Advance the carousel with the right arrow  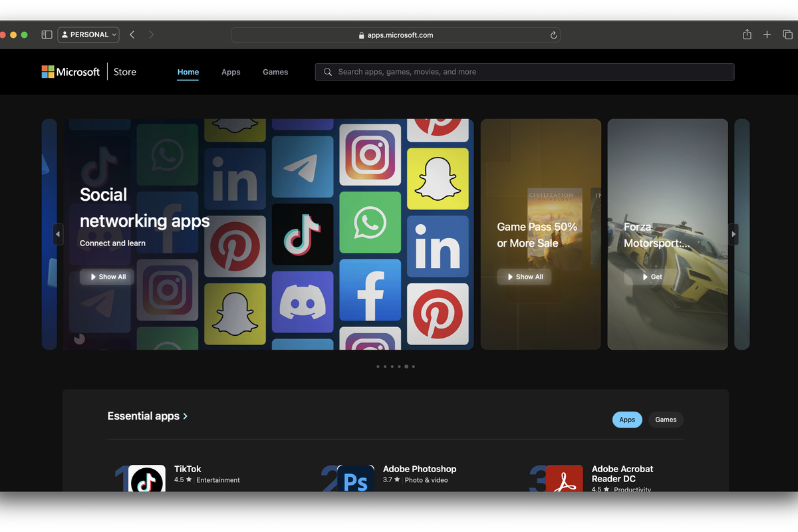tap(733, 234)
